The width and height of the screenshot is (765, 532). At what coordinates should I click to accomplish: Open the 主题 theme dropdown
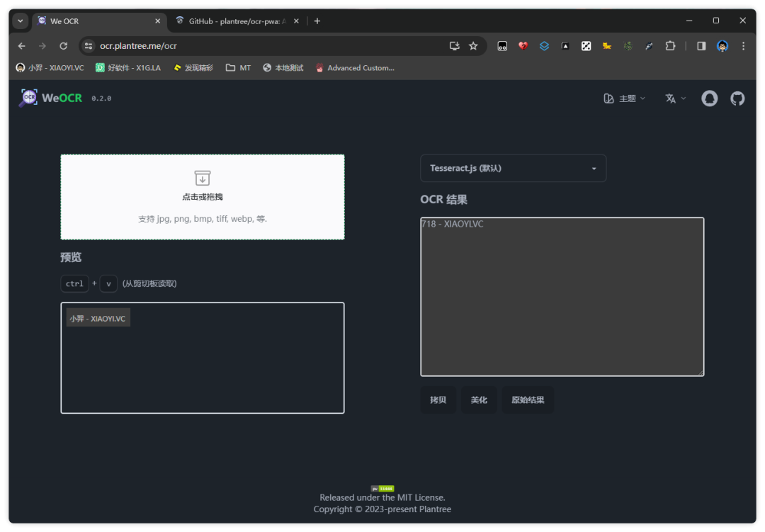tap(625, 98)
